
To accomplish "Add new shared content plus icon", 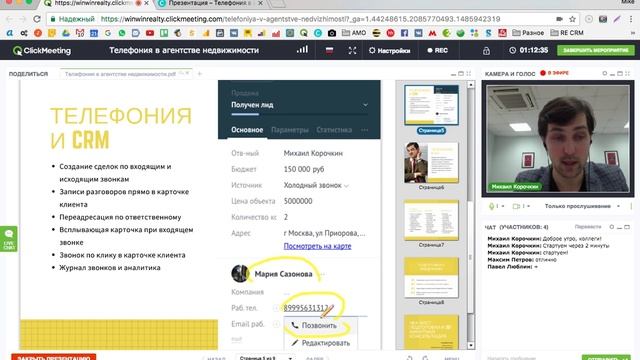I will [x=200, y=74].
